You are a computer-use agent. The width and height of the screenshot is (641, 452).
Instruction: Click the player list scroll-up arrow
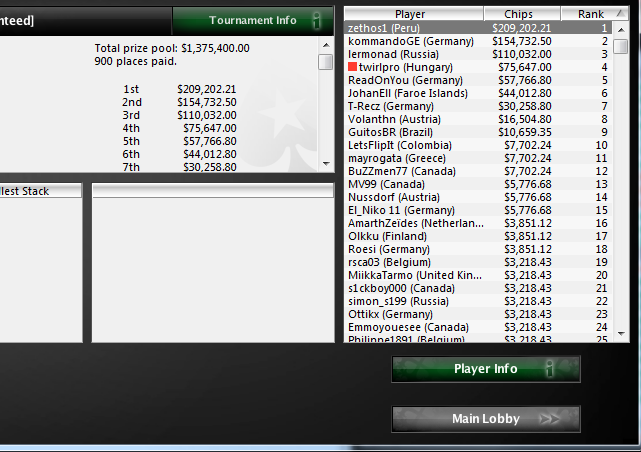(x=621, y=29)
